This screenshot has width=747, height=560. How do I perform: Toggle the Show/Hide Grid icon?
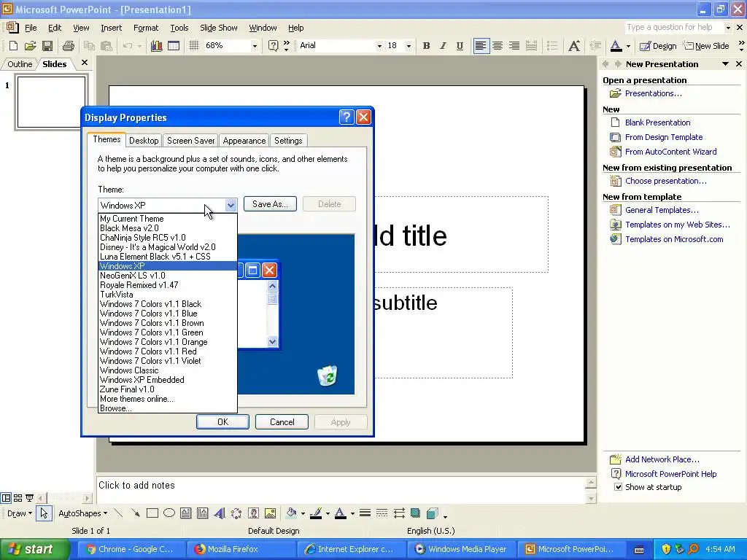click(x=194, y=46)
